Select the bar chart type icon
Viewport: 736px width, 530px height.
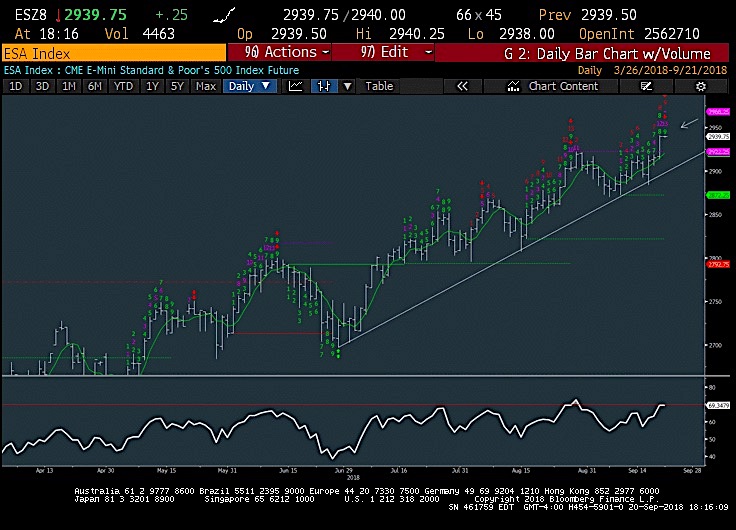point(324,86)
